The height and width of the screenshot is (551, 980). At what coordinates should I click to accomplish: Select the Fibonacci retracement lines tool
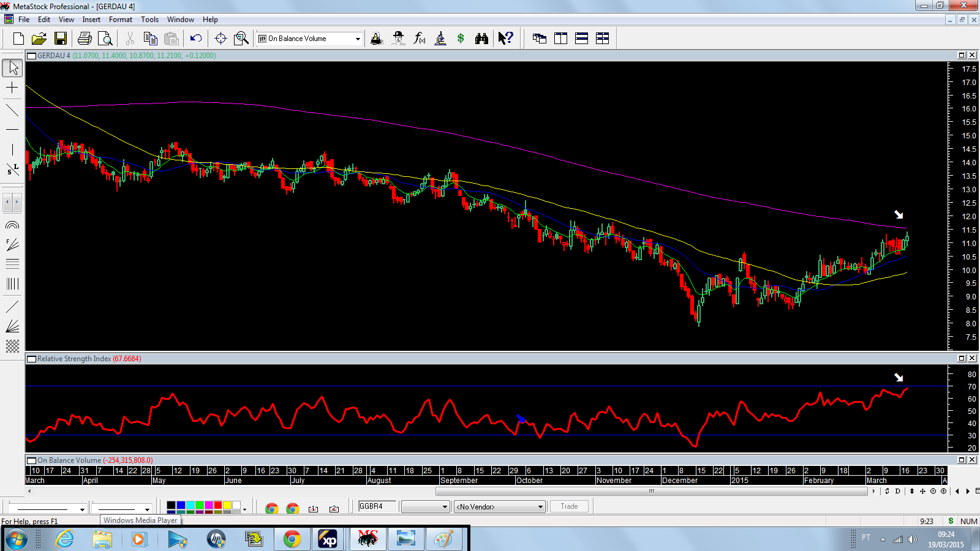coord(12,264)
